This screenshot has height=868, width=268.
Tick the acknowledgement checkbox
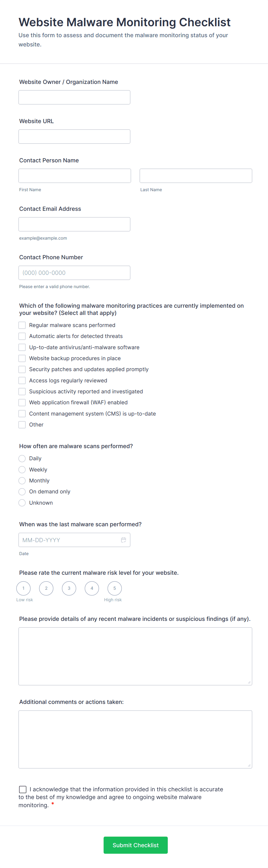point(22,790)
